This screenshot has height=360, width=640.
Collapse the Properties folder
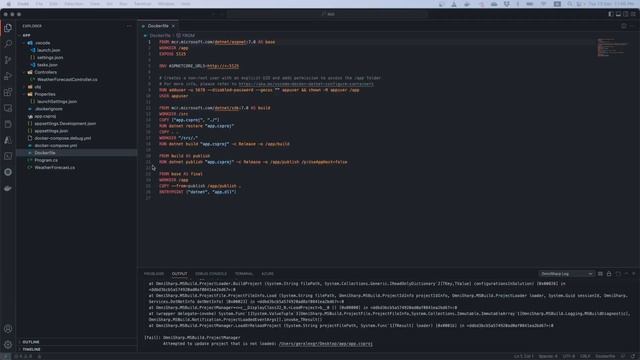(45, 94)
